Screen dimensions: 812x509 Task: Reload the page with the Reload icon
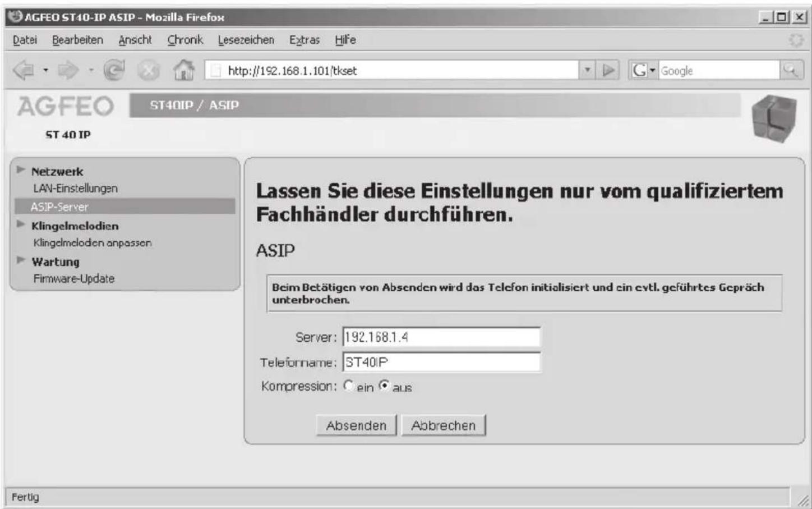(114, 71)
